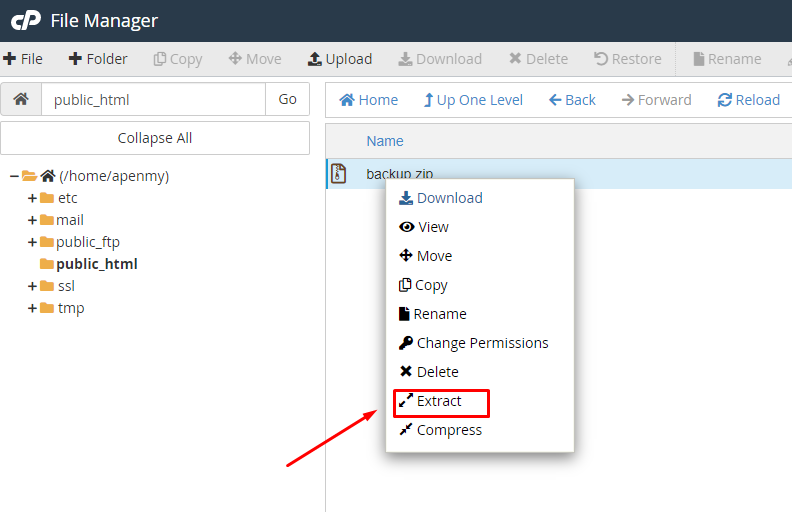Click Home in the navigation bar
This screenshot has height=512, width=792.
click(368, 100)
